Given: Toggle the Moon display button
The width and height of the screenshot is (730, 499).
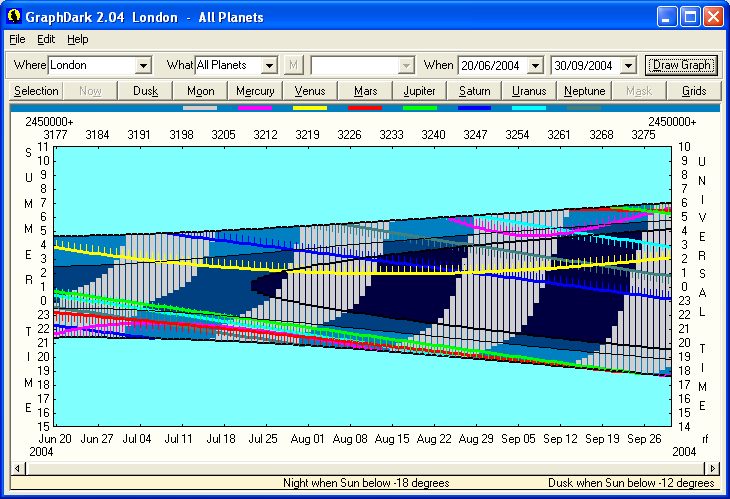Looking at the screenshot, I should [x=200, y=91].
